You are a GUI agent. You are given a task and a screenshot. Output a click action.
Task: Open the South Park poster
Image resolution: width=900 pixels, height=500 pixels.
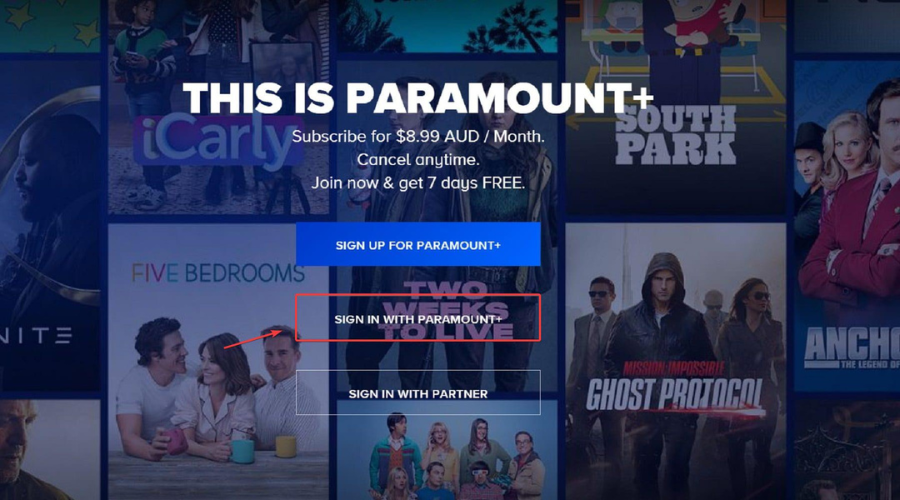pyautogui.click(x=676, y=107)
